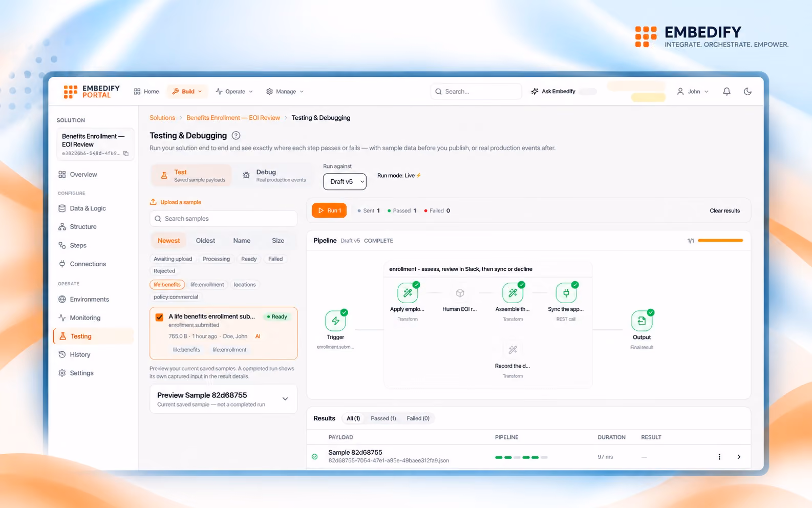
Task: Copy solution ID icon in sidebar
Action: [126, 154]
